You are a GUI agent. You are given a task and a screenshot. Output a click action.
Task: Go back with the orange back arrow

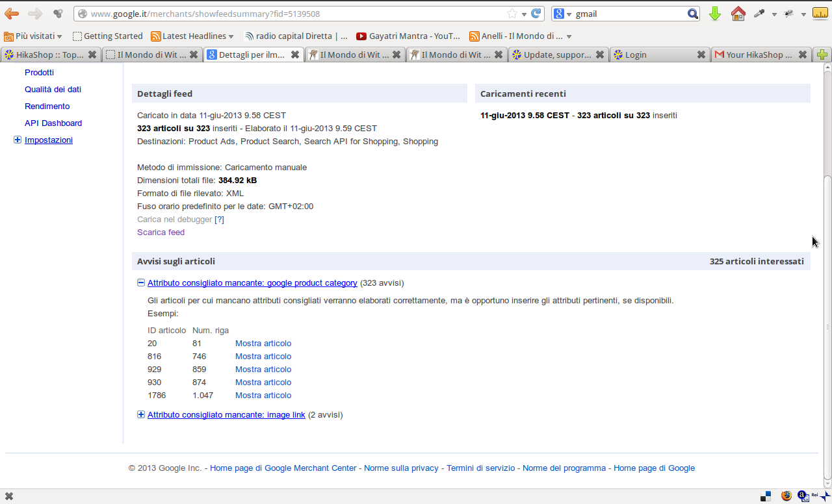(12, 14)
